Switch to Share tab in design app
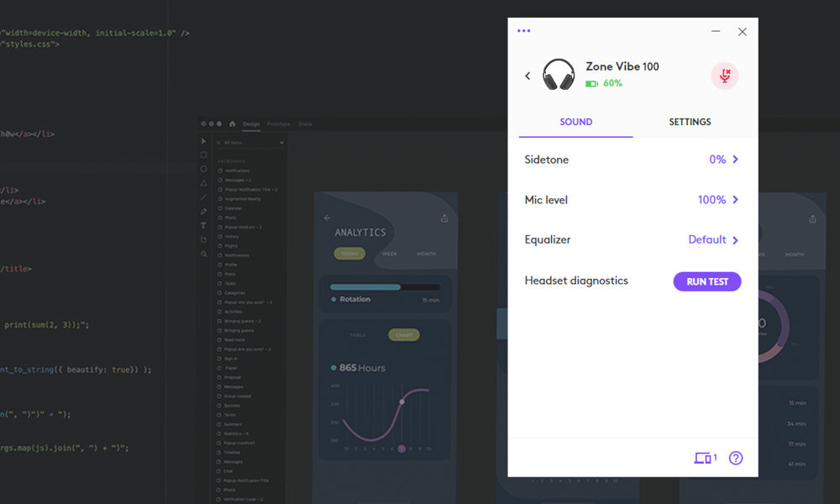840x504 pixels. click(x=306, y=124)
